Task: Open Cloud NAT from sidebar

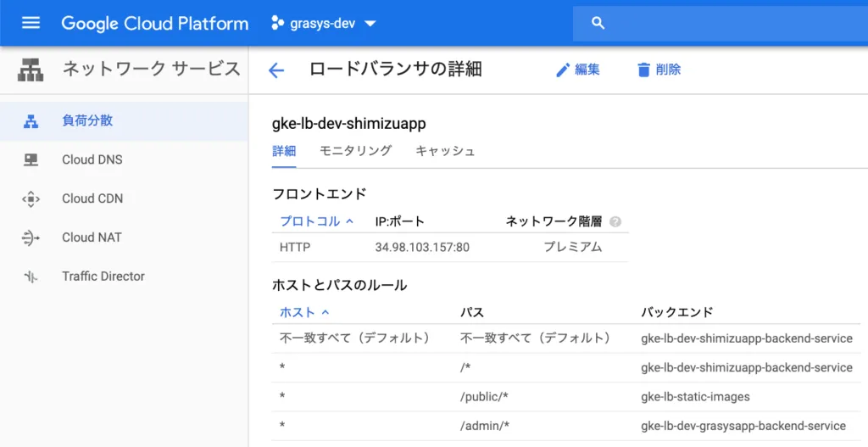Action: point(92,237)
